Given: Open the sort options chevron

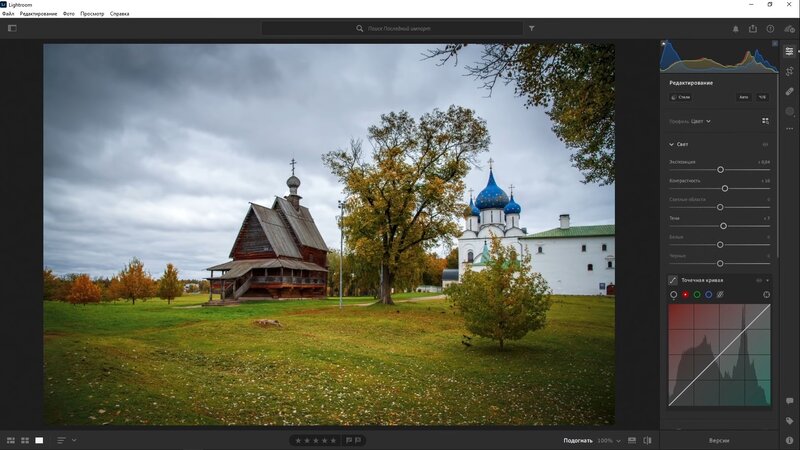Looking at the screenshot, I should click(x=74, y=440).
